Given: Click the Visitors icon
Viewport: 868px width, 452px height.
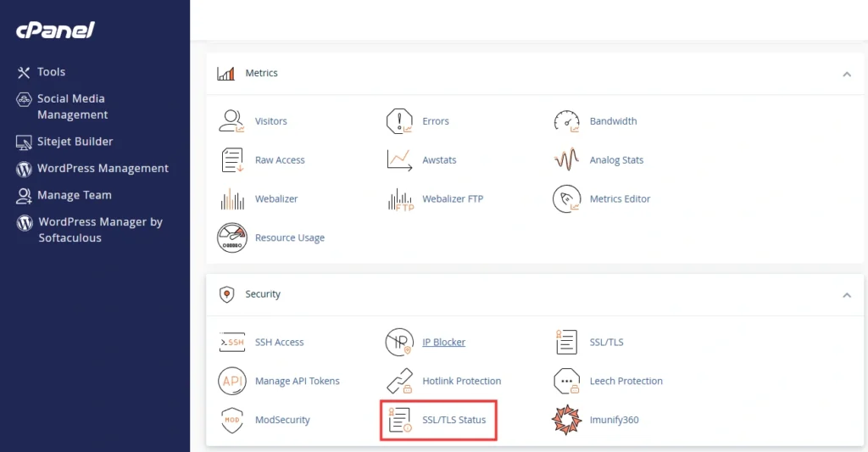Looking at the screenshot, I should coord(232,120).
